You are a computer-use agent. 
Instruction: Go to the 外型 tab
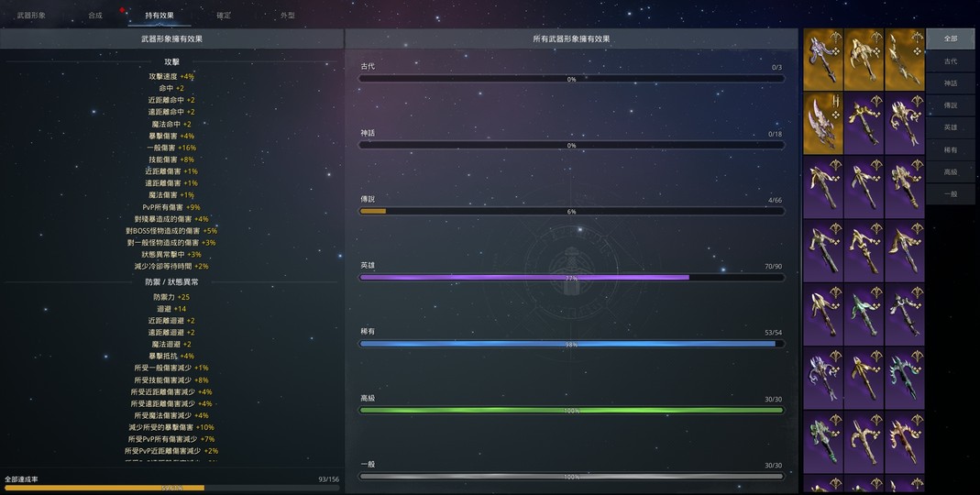pyautogui.click(x=288, y=16)
